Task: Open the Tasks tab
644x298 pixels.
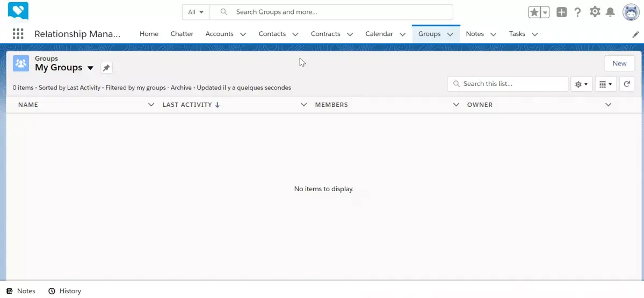Action: [517, 34]
